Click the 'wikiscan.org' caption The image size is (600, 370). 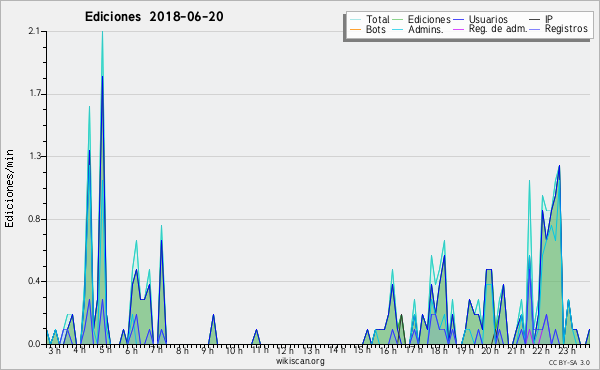click(x=300, y=361)
